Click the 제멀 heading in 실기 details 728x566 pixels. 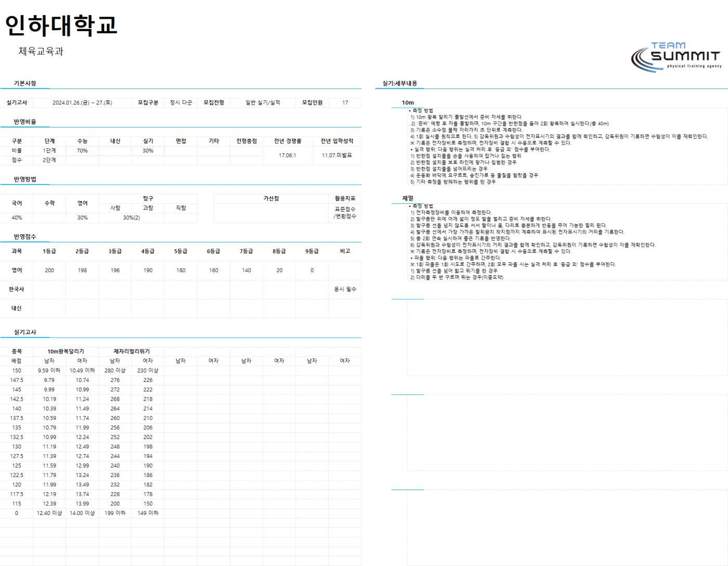click(x=408, y=198)
